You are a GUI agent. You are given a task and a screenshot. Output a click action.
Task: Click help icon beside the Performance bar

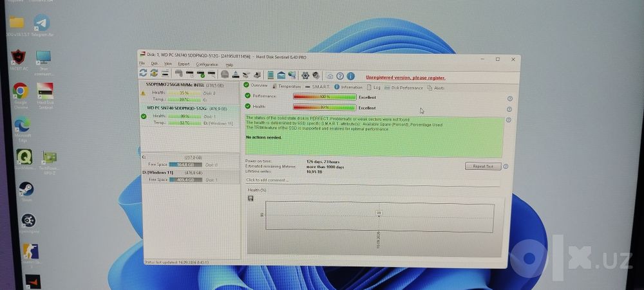(509, 99)
